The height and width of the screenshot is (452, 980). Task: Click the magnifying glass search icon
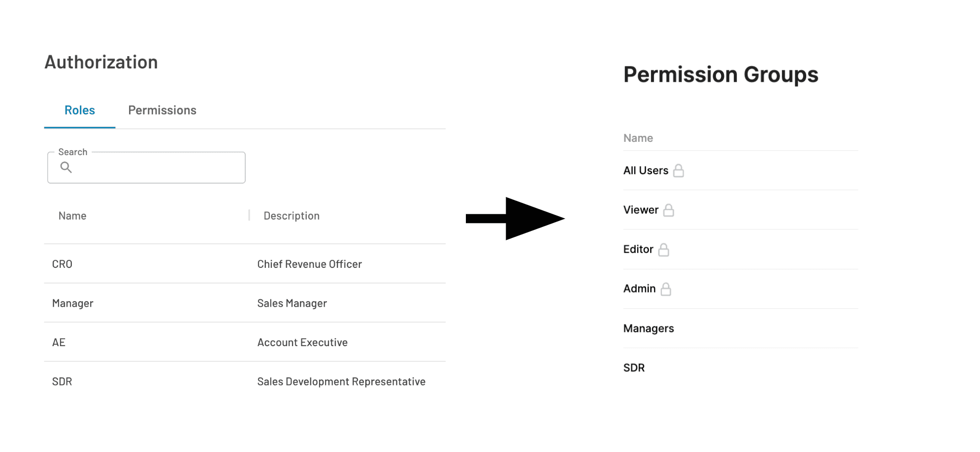66,167
